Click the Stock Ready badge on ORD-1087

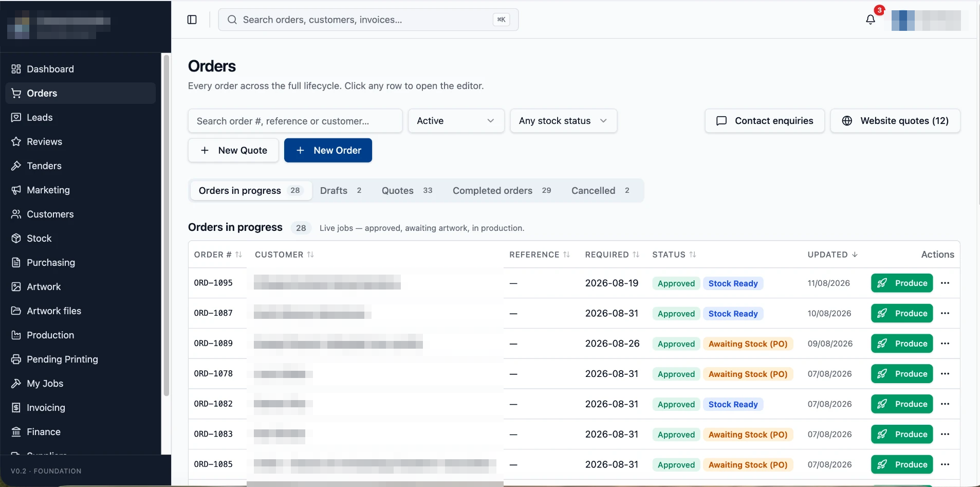click(733, 314)
